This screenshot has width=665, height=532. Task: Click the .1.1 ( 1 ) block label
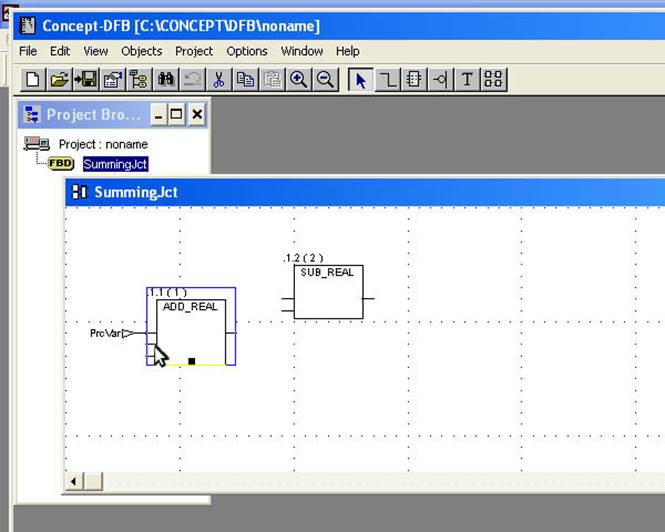point(168,293)
